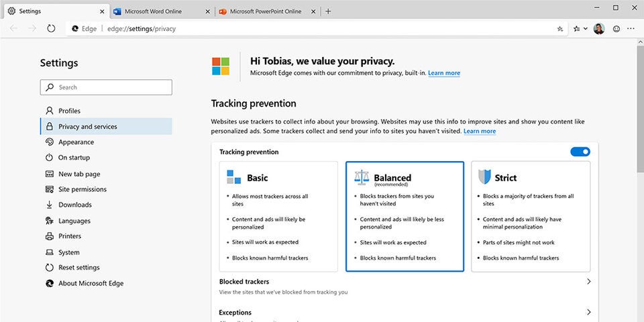This screenshot has height=322, width=644.
Task: Click Learn more link after trackers description
Action: tap(480, 131)
